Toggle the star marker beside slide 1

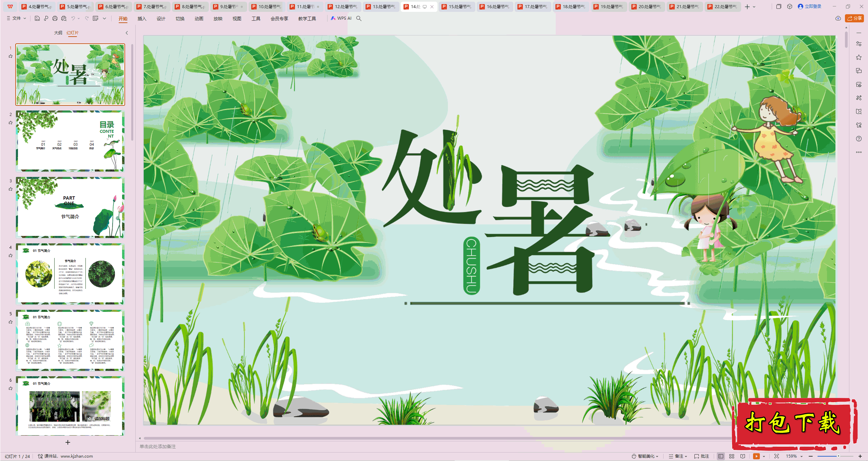[x=11, y=56]
